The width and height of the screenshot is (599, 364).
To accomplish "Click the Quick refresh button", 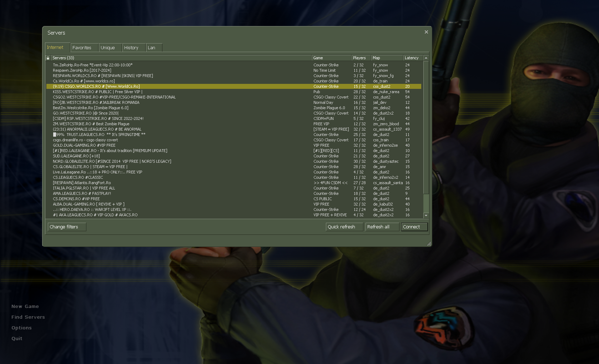I will pyautogui.click(x=341, y=227).
